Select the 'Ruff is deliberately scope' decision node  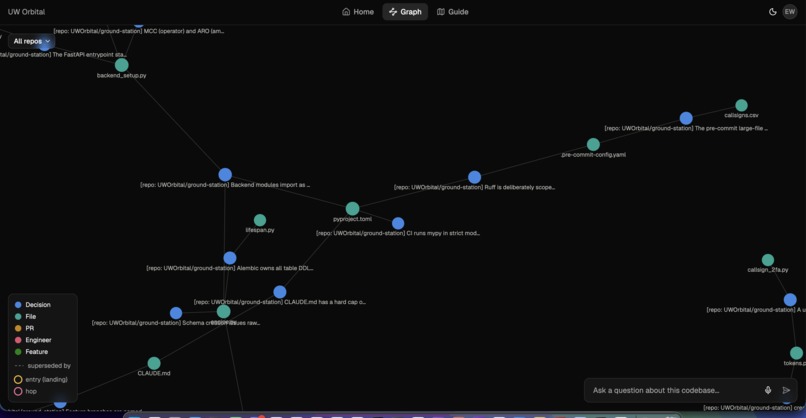[474, 177]
